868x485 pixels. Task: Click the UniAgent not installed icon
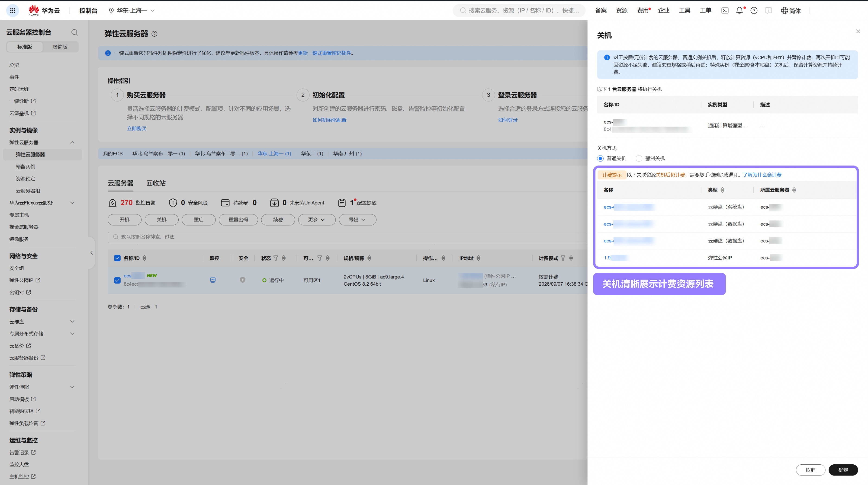pyautogui.click(x=274, y=202)
